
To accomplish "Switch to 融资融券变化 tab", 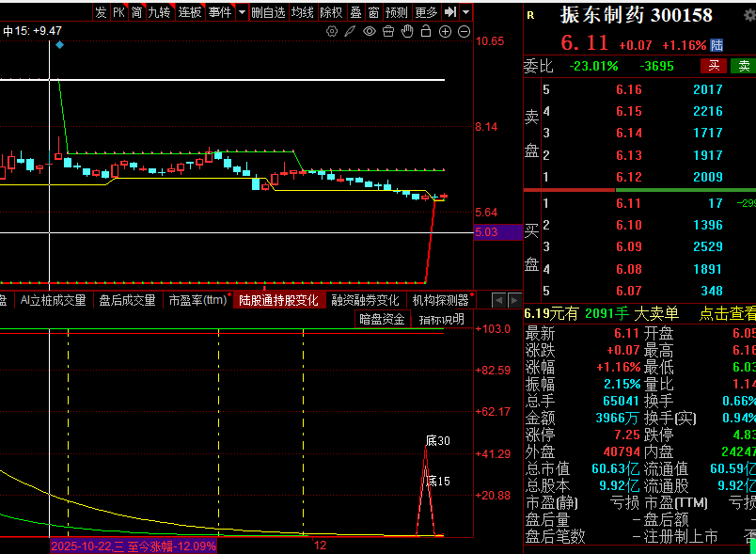I will tap(366, 300).
